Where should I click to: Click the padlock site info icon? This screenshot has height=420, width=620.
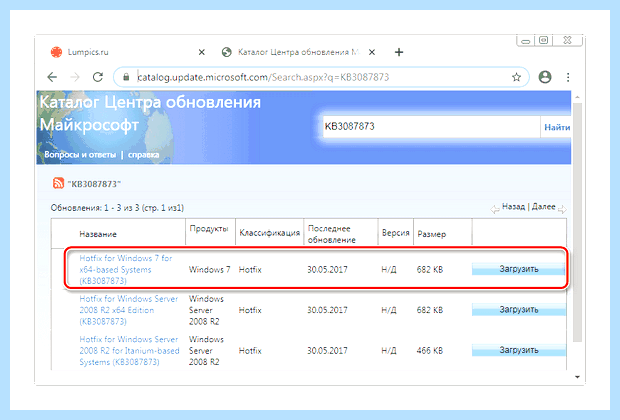(x=126, y=77)
